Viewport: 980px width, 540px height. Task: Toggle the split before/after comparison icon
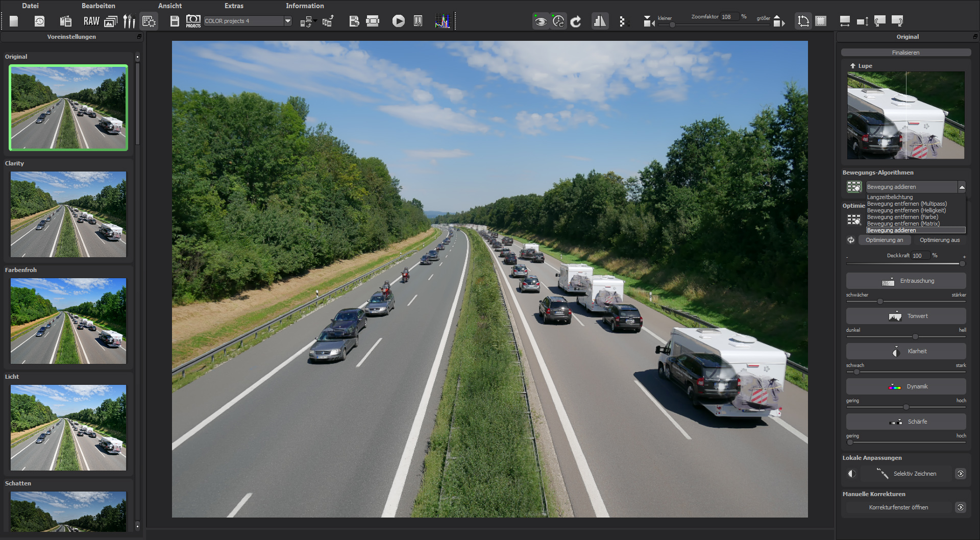click(x=600, y=21)
